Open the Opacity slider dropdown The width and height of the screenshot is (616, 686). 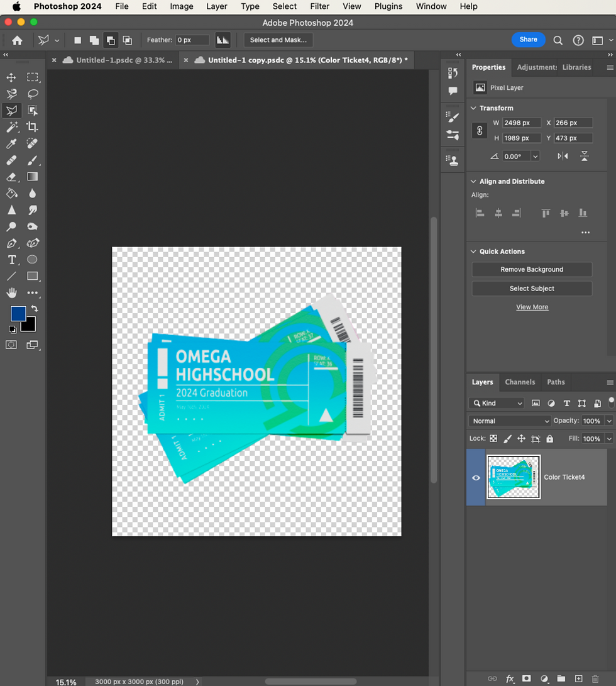tap(609, 421)
